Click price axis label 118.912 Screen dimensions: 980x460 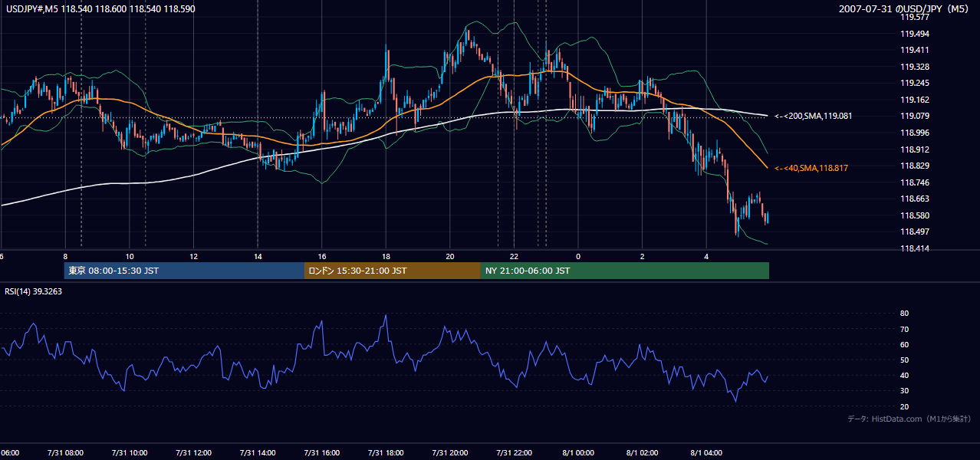coord(916,149)
